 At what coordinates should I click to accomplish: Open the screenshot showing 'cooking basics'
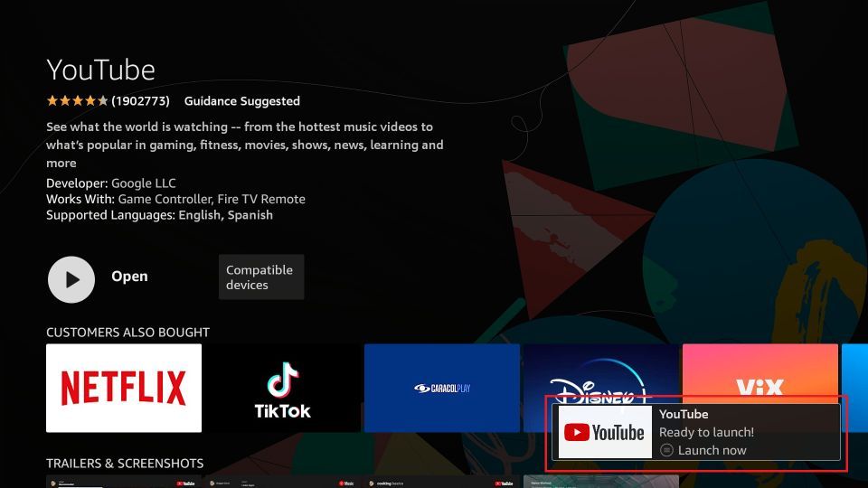click(x=442, y=482)
